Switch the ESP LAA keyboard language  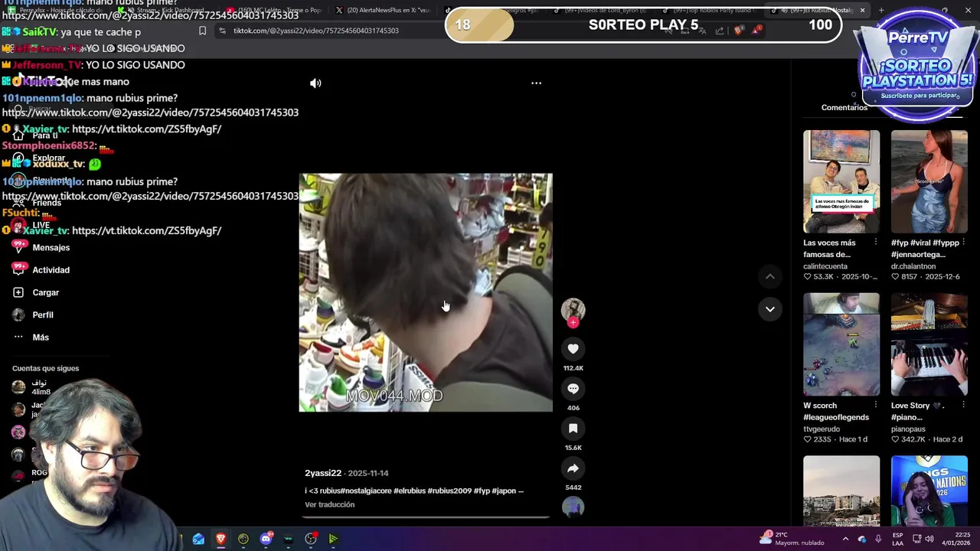point(897,539)
